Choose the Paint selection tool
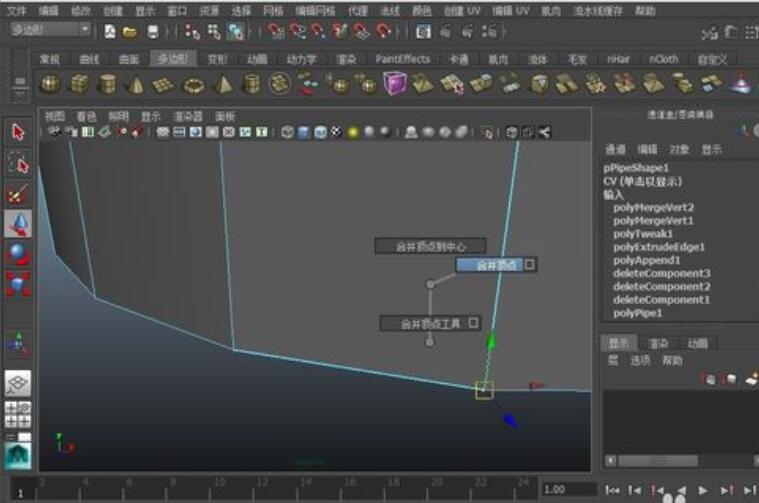 pos(17,194)
